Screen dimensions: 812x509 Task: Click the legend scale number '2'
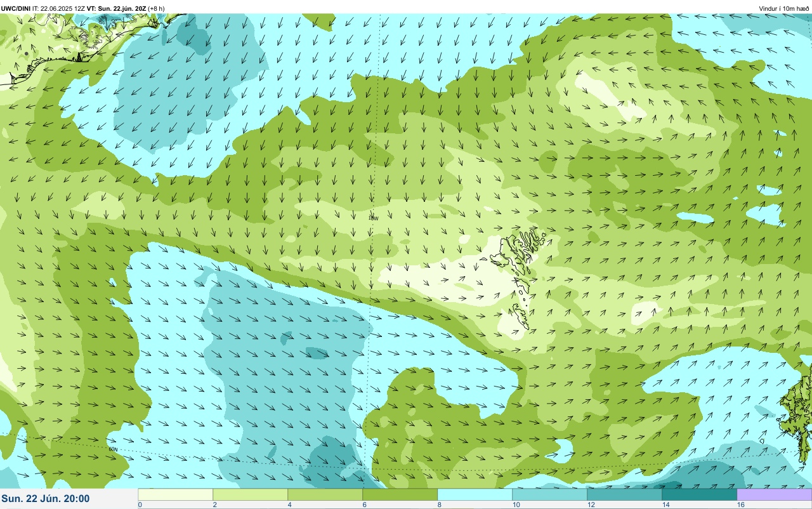214,505
